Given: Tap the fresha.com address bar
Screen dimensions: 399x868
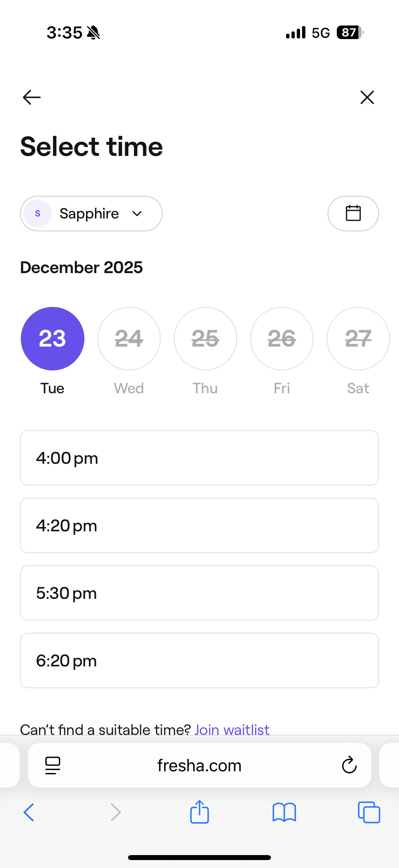Looking at the screenshot, I should (199, 765).
